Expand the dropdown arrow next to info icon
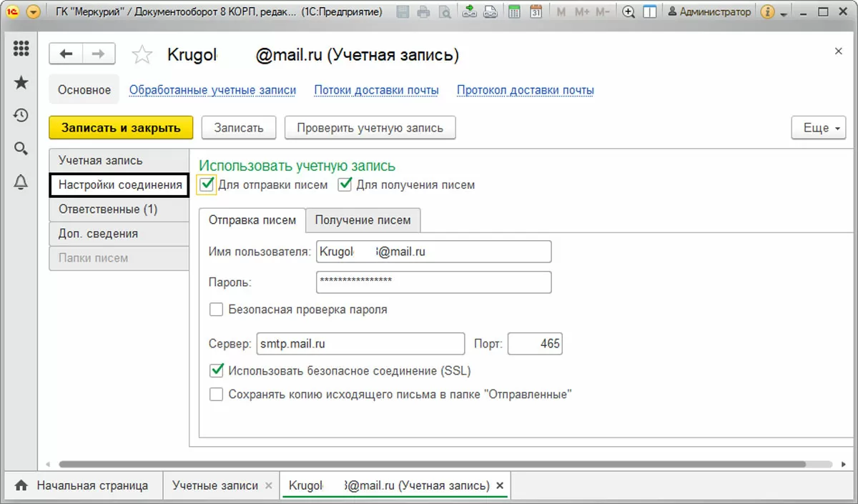This screenshot has width=858, height=504. (x=784, y=14)
